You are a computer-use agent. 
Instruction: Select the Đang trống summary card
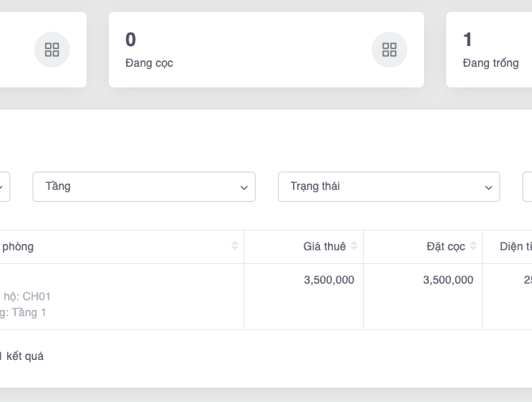coord(489,49)
